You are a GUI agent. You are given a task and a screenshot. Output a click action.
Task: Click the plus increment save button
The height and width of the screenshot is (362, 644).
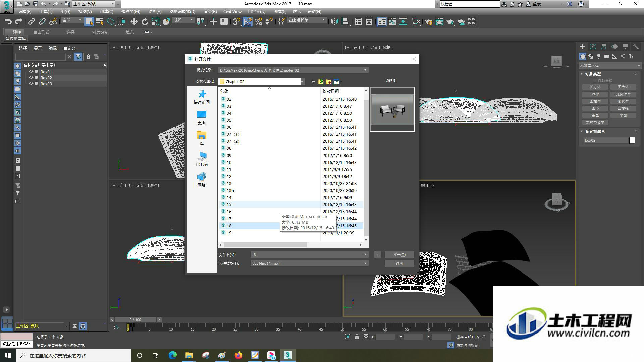377,255
